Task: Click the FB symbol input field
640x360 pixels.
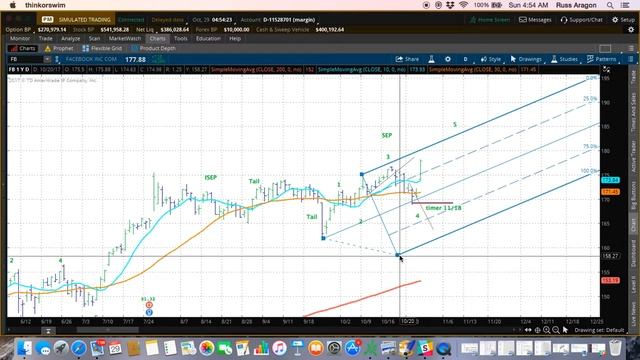Action: point(25,60)
